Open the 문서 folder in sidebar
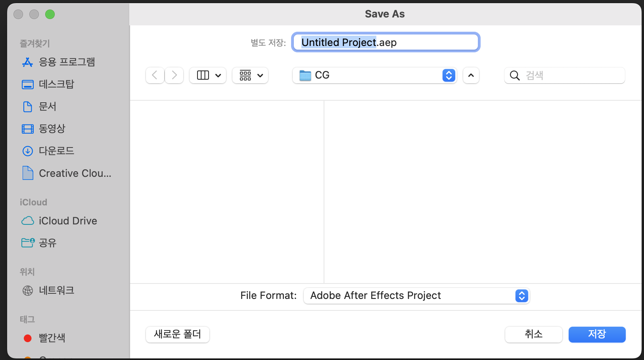This screenshot has height=360, width=644. pos(48,106)
